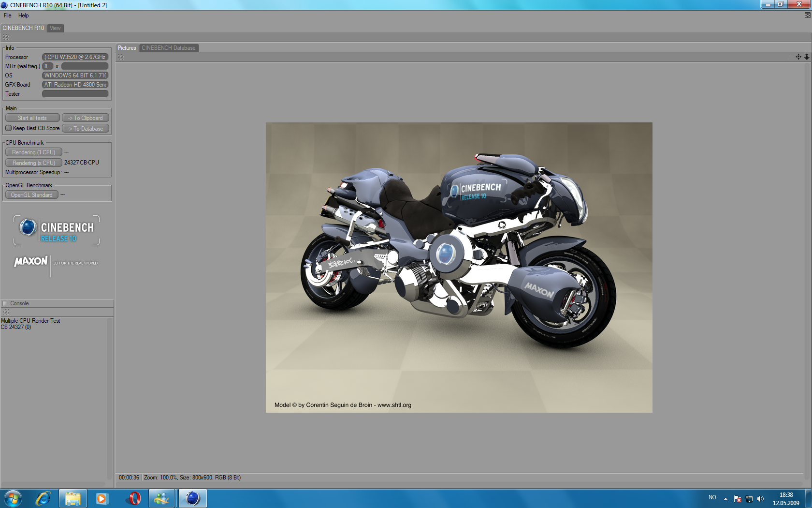The height and width of the screenshot is (508, 812).
Task: Click the Pictures panel grip handle
Action: coord(121,57)
